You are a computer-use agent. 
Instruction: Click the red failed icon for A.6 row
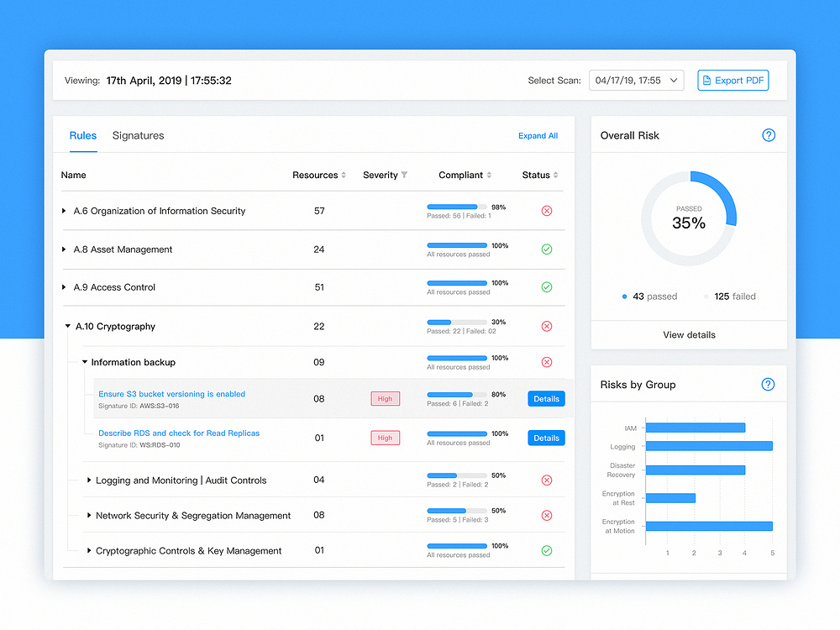547,211
